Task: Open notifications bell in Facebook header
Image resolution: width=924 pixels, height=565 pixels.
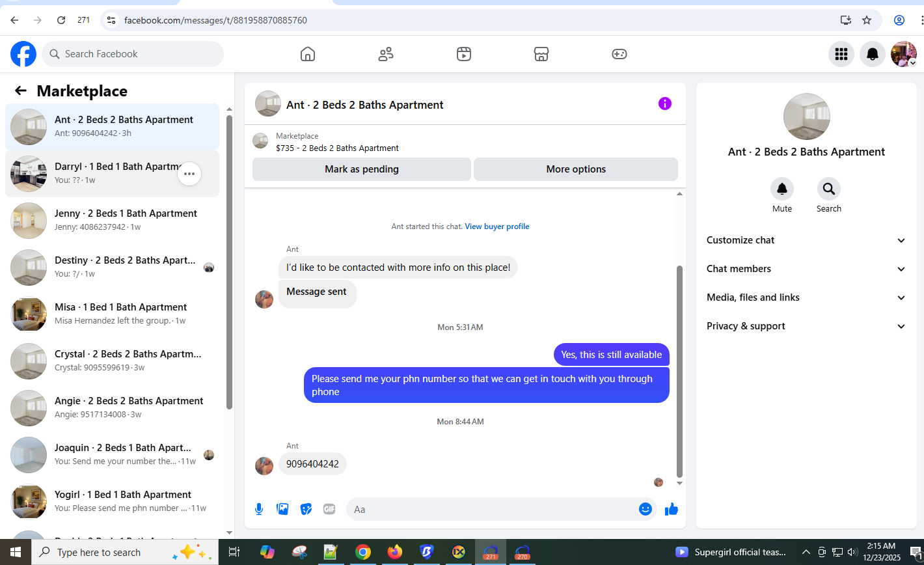Action: pyautogui.click(x=873, y=54)
